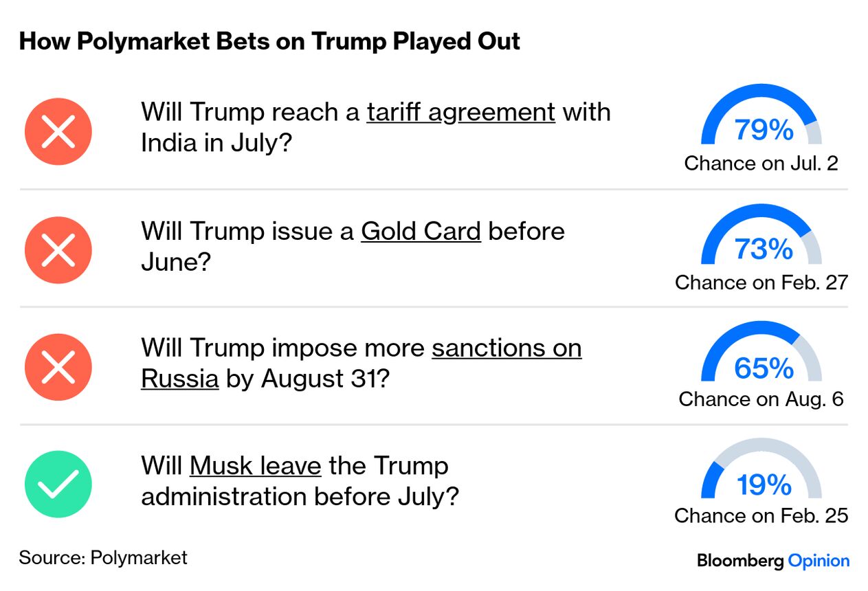Viewport: 868px width, 591px height.
Task: Open the "tariff agreement" link
Action: point(460,111)
